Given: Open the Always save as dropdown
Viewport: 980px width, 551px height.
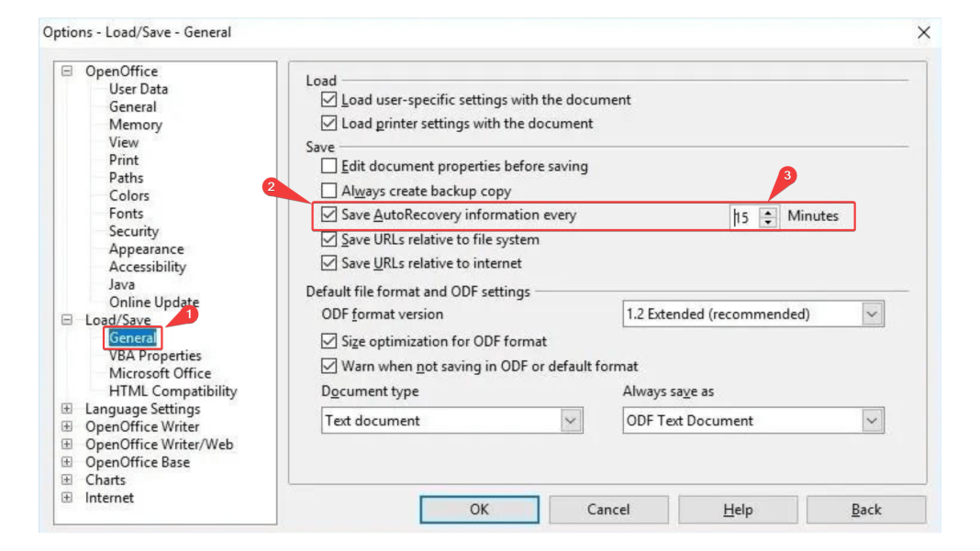Looking at the screenshot, I should tap(872, 421).
